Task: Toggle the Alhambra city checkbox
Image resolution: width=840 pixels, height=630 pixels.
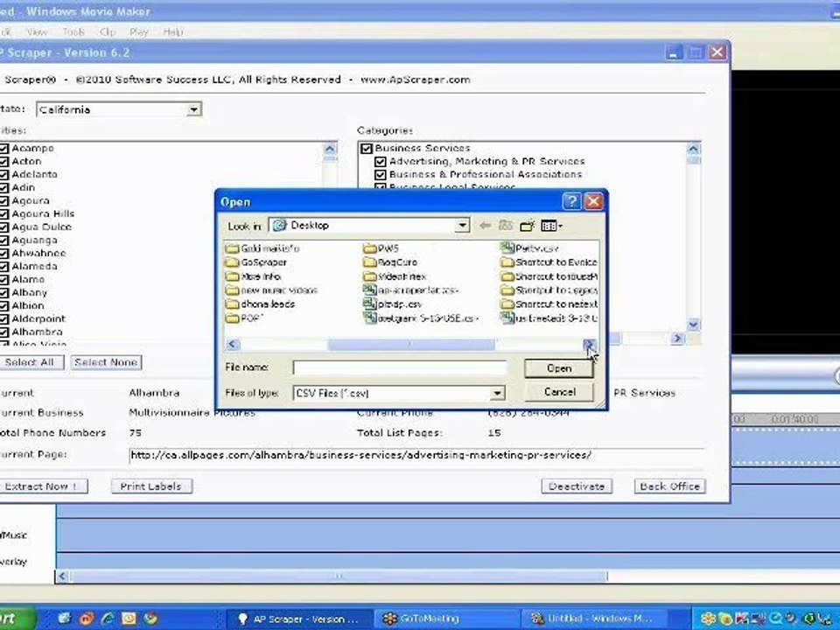Action: (x=4, y=332)
